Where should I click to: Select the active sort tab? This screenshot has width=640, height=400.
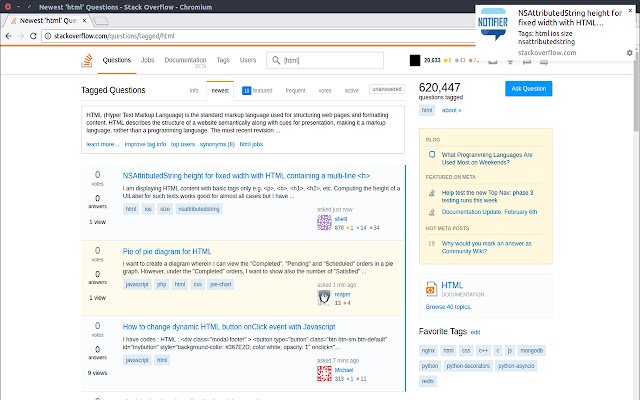pos(351,91)
